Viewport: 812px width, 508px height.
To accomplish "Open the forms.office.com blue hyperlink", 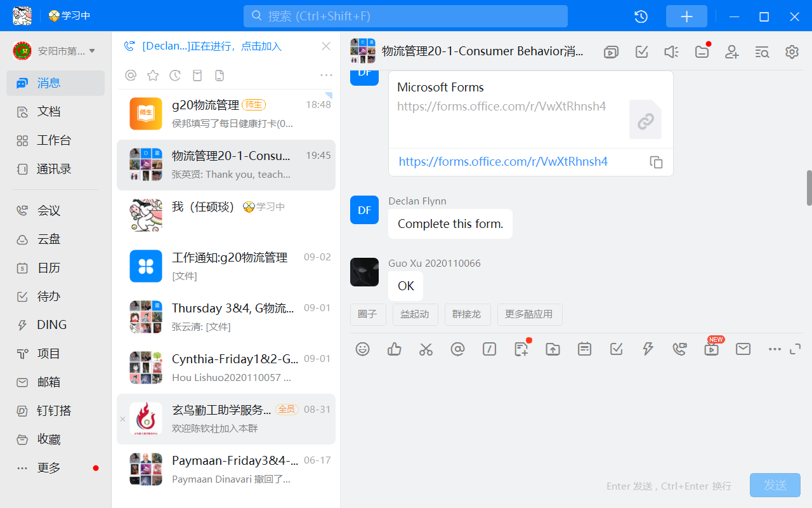I will pos(503,161).
